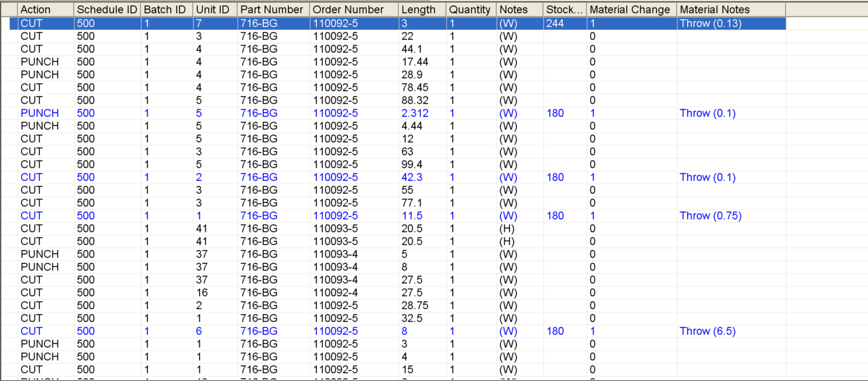Click the Notes column header
This screenshot has width=868, height=381.
(519, 9)
